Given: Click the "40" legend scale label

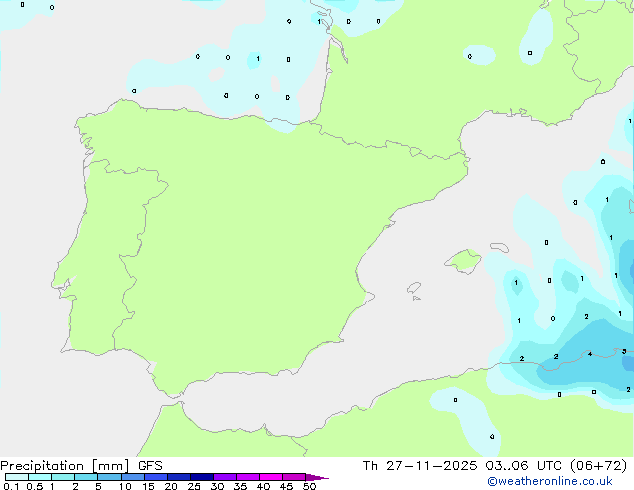Looking at the screenshot, I should point(263,486).
